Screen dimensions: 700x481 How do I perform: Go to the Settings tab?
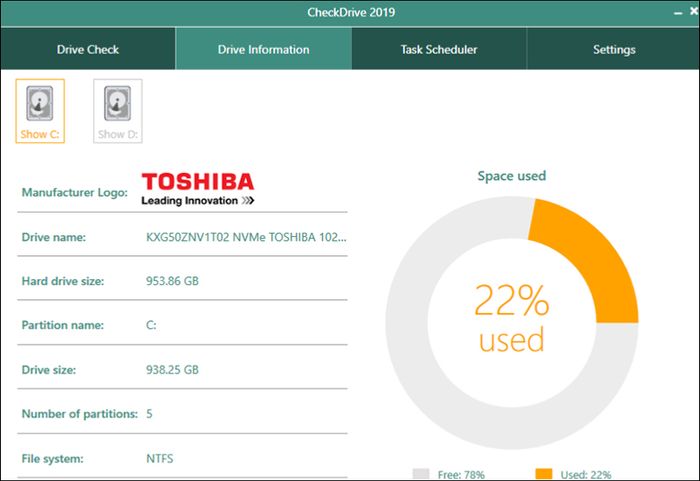[x=614, y=49]
